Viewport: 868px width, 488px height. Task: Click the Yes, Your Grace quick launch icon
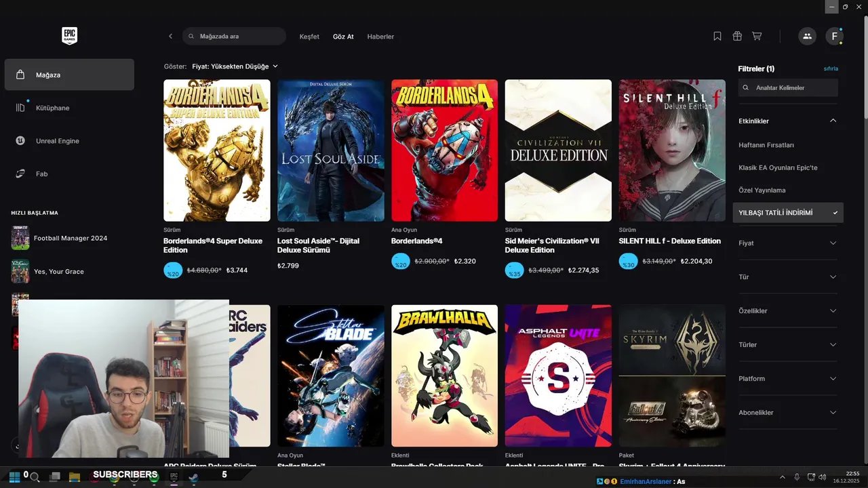tap(20, 271)
